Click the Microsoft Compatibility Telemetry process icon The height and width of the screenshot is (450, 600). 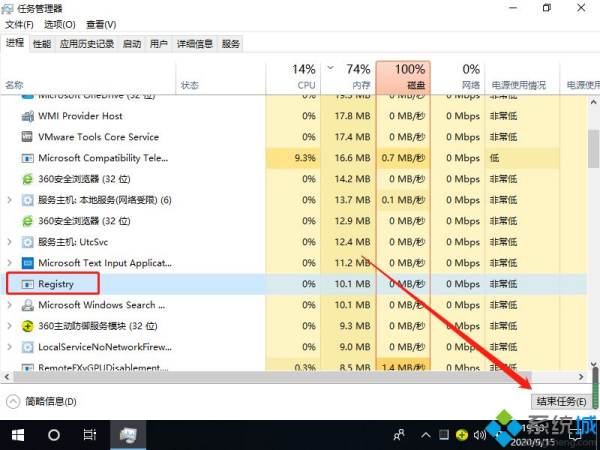tap(28, 158)
